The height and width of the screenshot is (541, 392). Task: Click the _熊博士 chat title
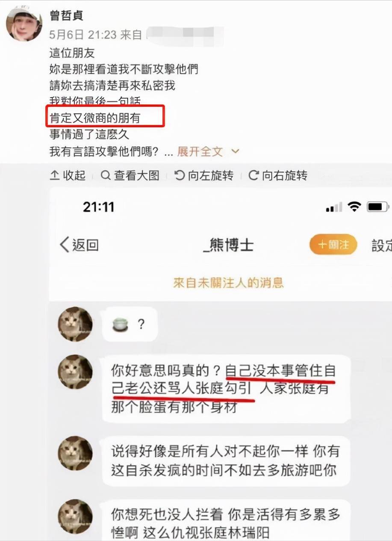click(x=229, y=245)
